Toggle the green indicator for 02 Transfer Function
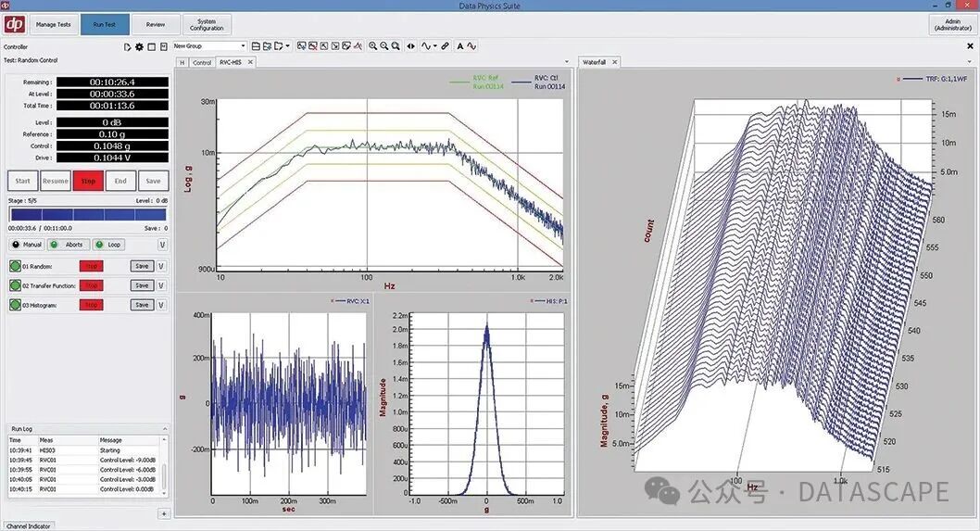The image size is (980, 531). click(x=15, y=285)
